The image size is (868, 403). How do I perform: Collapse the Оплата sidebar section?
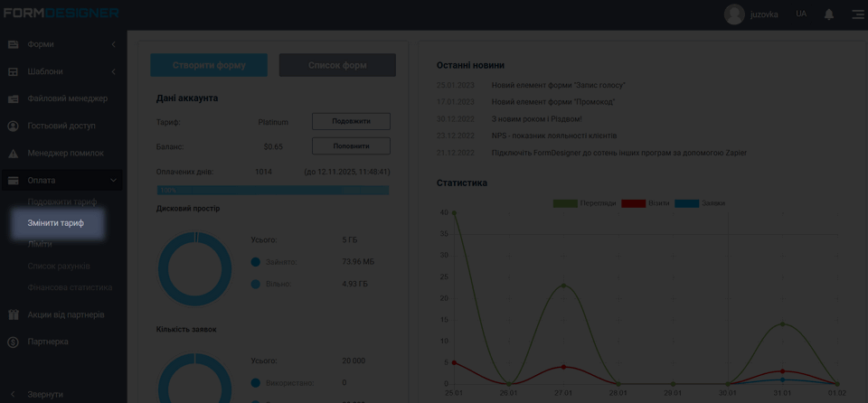(x=113, y=181)
